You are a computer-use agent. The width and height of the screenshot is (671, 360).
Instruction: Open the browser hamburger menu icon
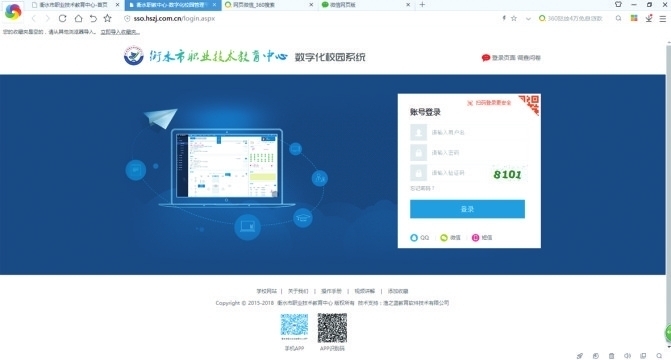[662, 18]
